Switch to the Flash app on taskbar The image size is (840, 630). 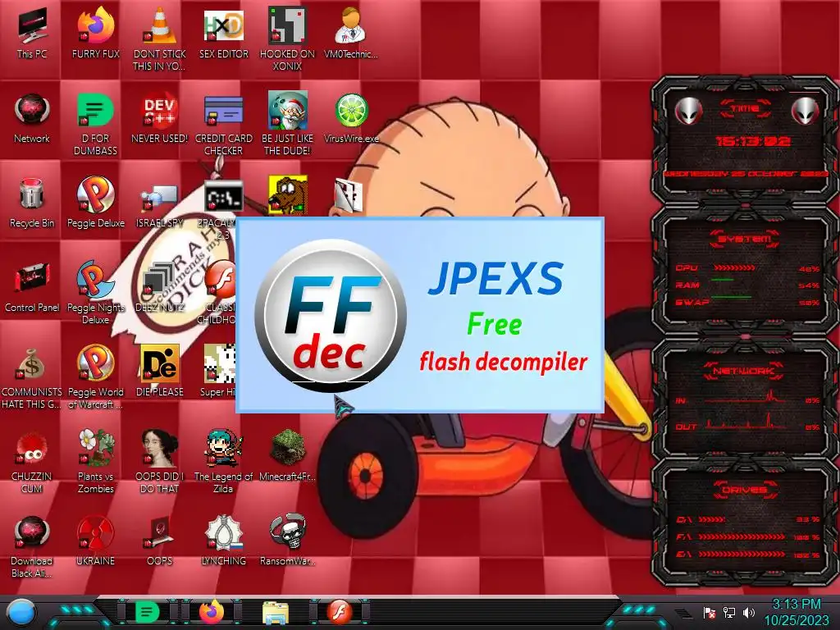tap(340, 612)
